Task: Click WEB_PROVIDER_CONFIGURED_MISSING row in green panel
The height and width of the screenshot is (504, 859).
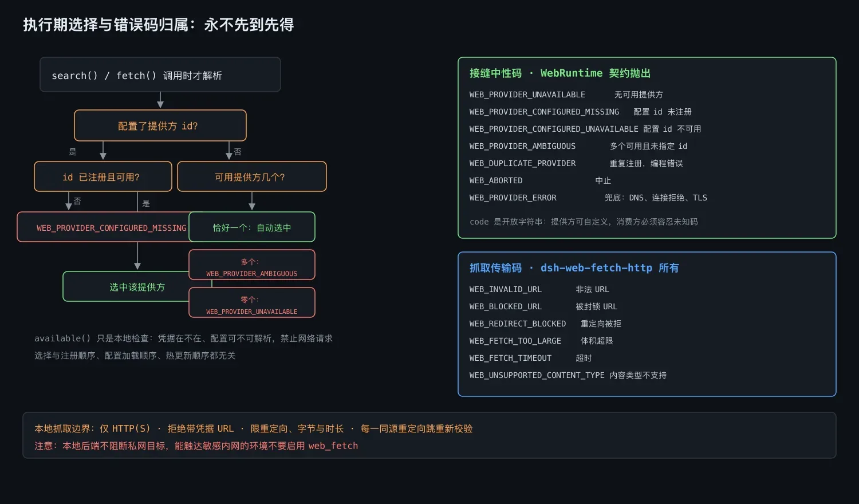Action: point(581,112)
